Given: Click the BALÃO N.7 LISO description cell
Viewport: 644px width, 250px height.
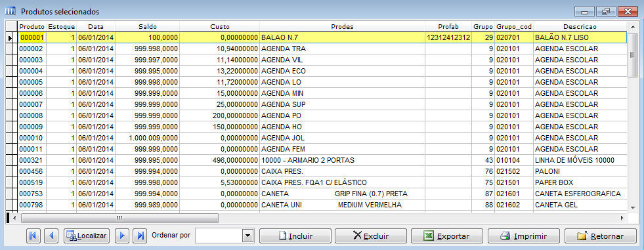Looking at the screenshot, I should click(580, 38).
